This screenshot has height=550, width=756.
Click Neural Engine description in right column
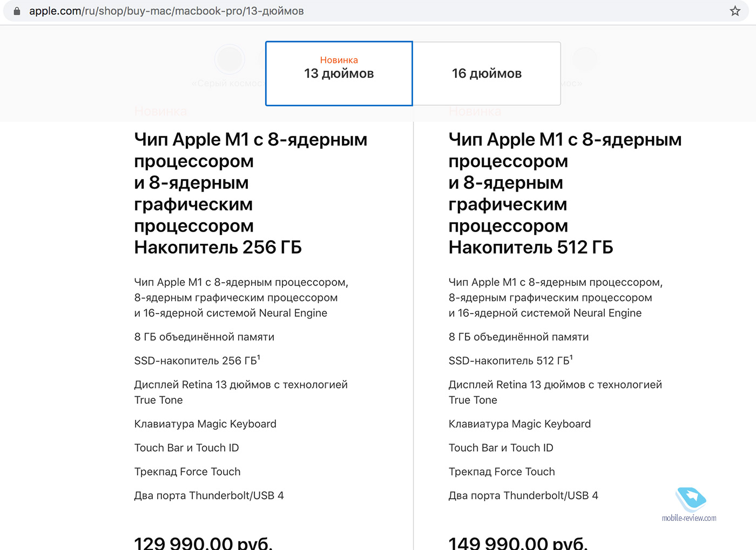click(x=556, y=297)
